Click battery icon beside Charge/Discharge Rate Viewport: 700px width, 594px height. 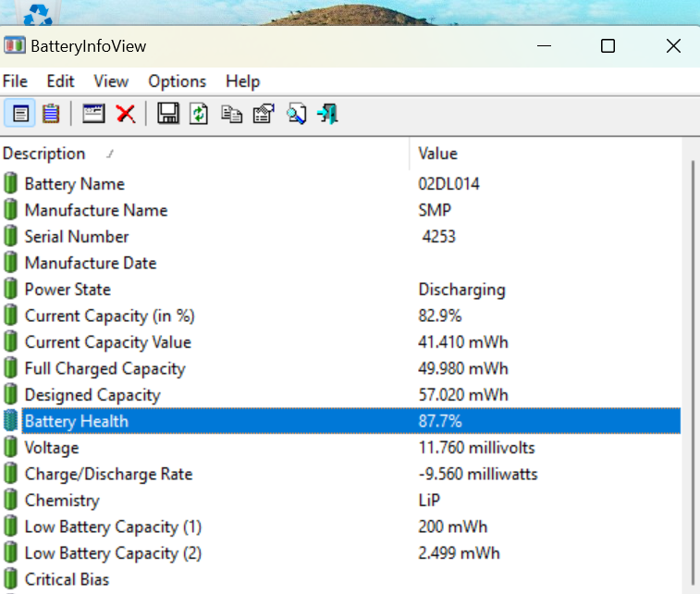[x=11, y=474]
